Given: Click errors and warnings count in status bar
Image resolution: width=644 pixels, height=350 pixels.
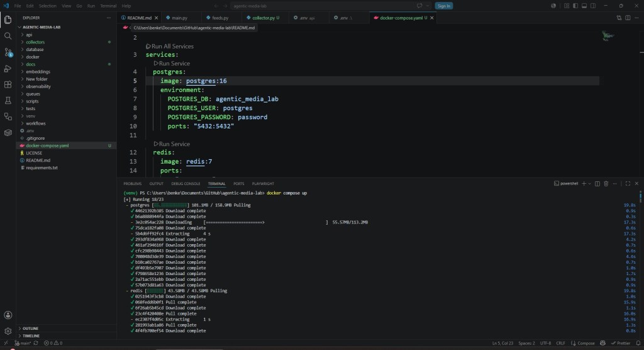Looking at the screenshot, I should 53,343.
